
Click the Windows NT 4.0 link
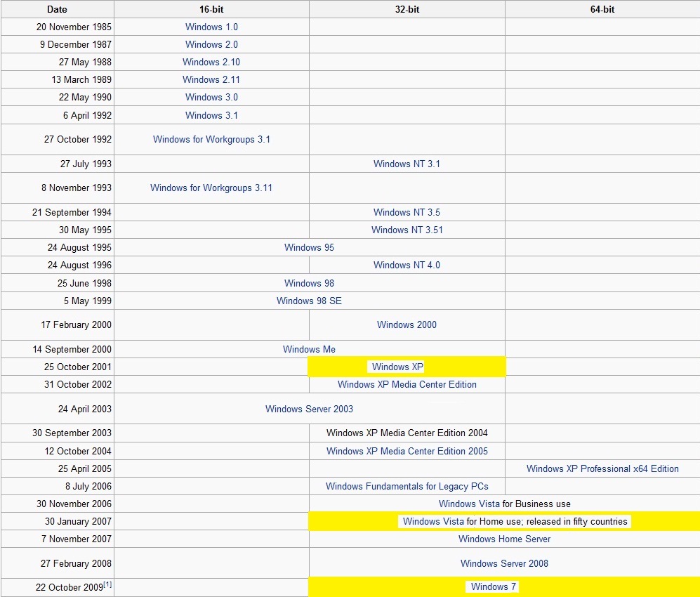(x=407, y=265)
